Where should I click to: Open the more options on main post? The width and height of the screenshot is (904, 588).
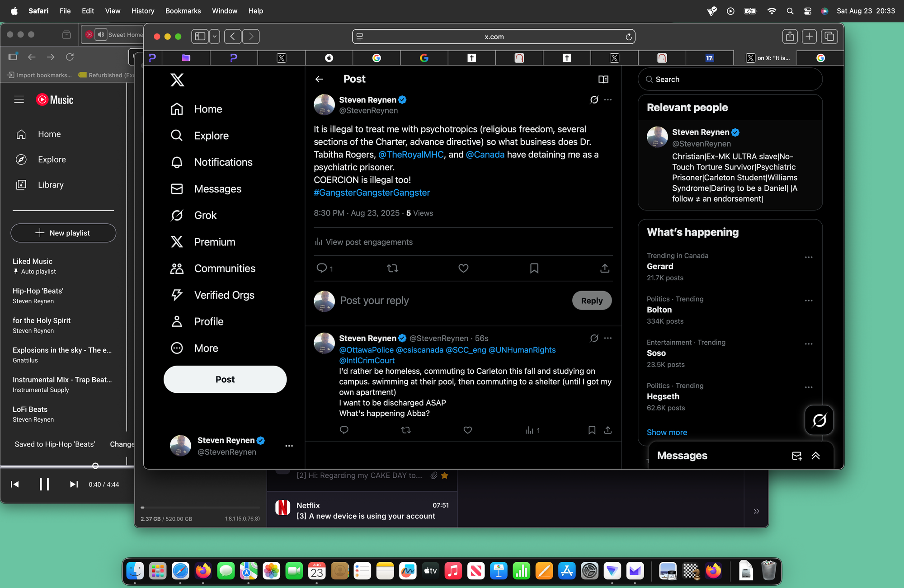(608, 99)
